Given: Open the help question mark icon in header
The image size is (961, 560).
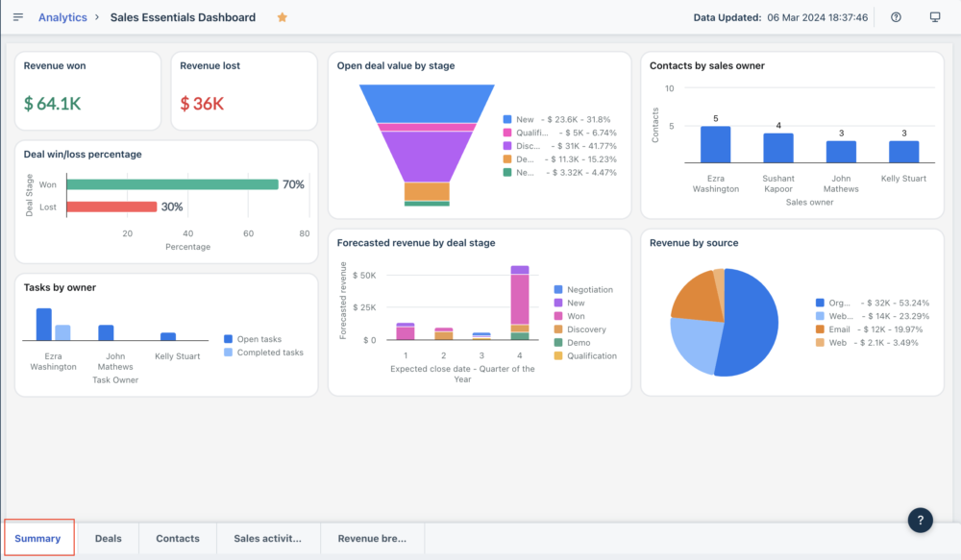Looking at the screenshot, I should [x=896, y=17].
